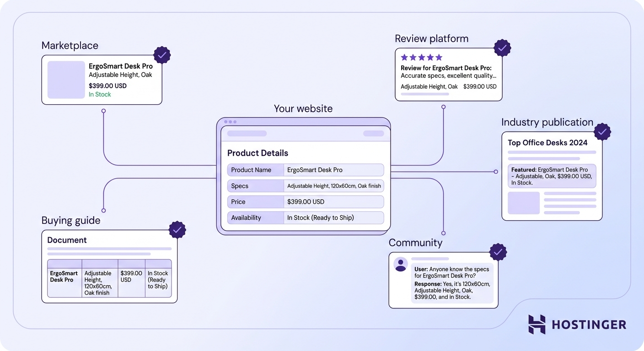This screenshot has width=644, height=351.
Task: Click the 'Adjustable Height, 120x60cm, Oak finish' table cell
Action: pyautogui.click(x=100, y=282)
